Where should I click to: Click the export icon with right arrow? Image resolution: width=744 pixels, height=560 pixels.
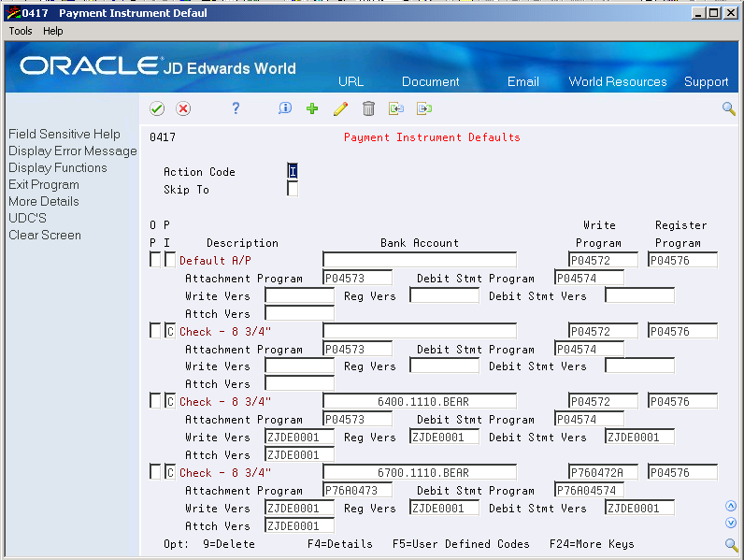pos(424,108)
